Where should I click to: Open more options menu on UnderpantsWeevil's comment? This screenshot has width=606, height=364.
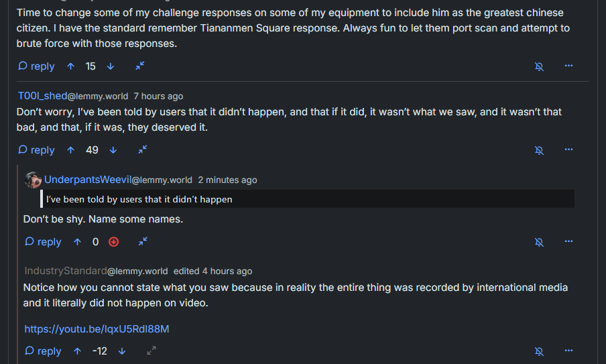pyautogui.click(x=568, y=242)
